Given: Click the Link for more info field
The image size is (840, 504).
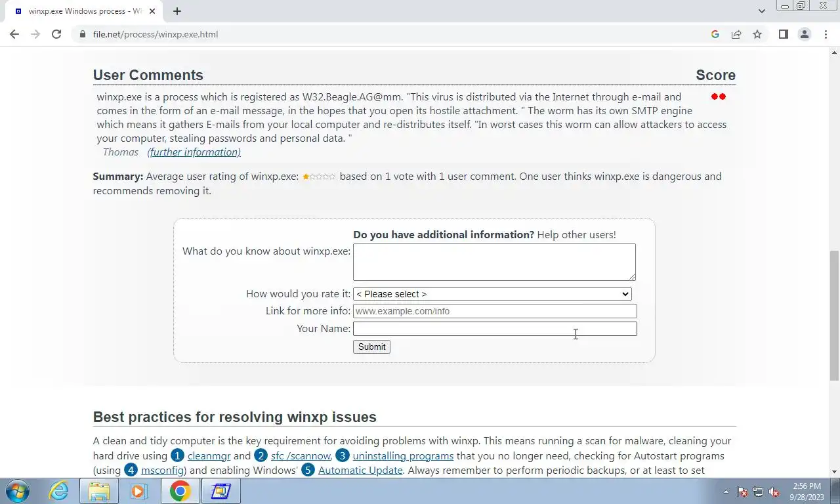Looking at the screenshot, I should tap(495, 311).
